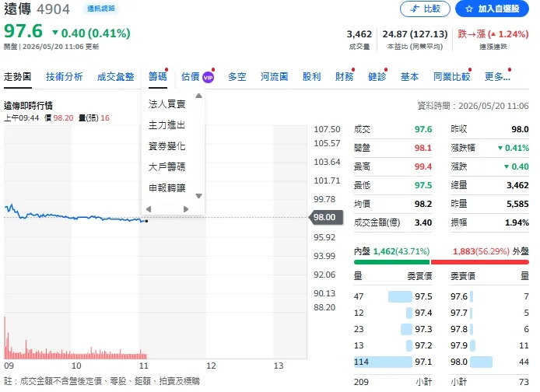Click the latest price dot on the trend line
540x392 pixels.
pos(147,221)
